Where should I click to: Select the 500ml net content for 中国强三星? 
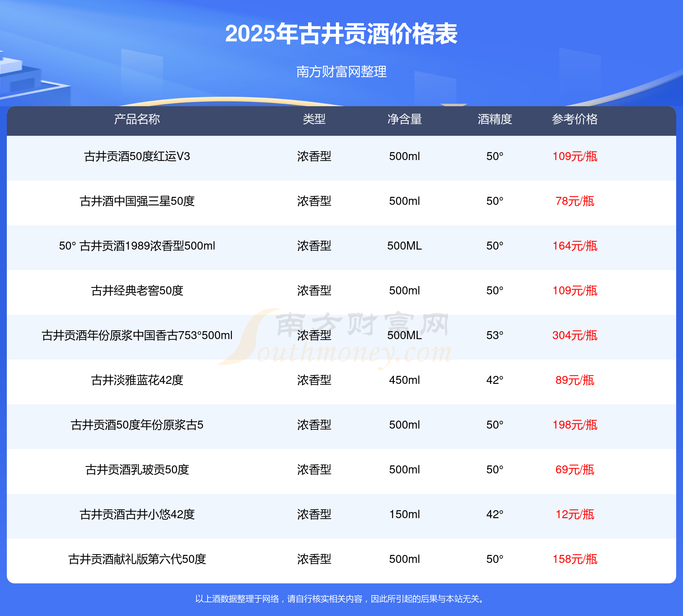pos(404,201)
